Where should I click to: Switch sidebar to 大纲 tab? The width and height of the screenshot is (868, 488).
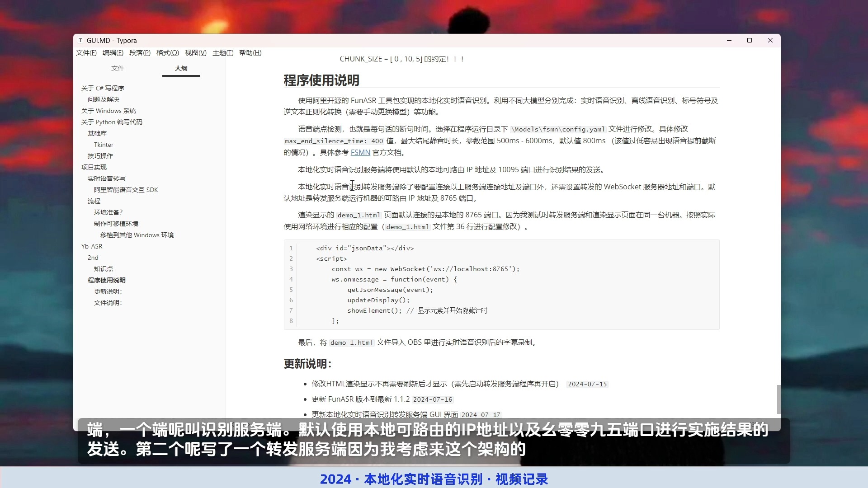tap(181, 68)
